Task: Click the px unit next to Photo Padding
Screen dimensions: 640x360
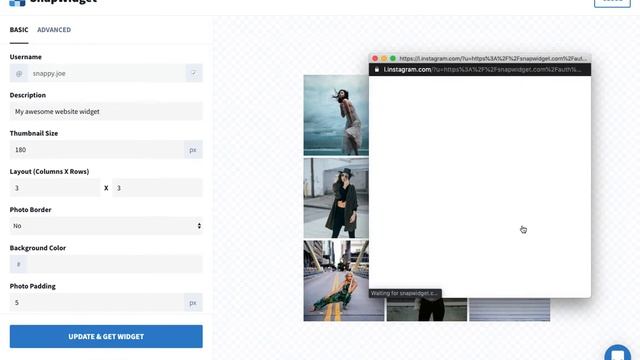Action: [193, 302]
